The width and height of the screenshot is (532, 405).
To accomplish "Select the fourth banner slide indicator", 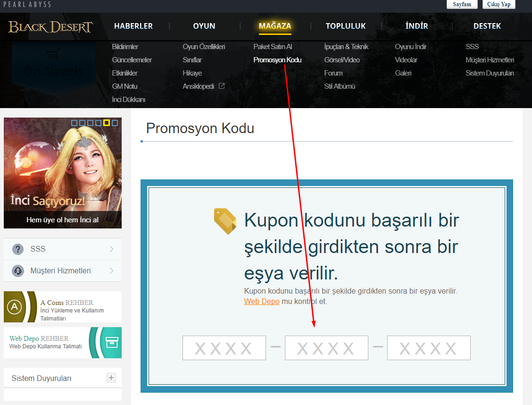I will point(99,123).
